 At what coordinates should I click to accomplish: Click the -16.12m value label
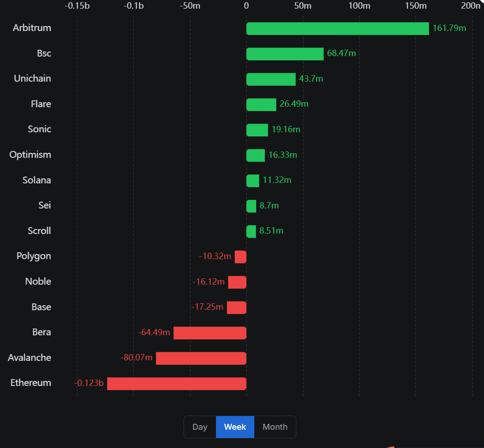point(208,282)
